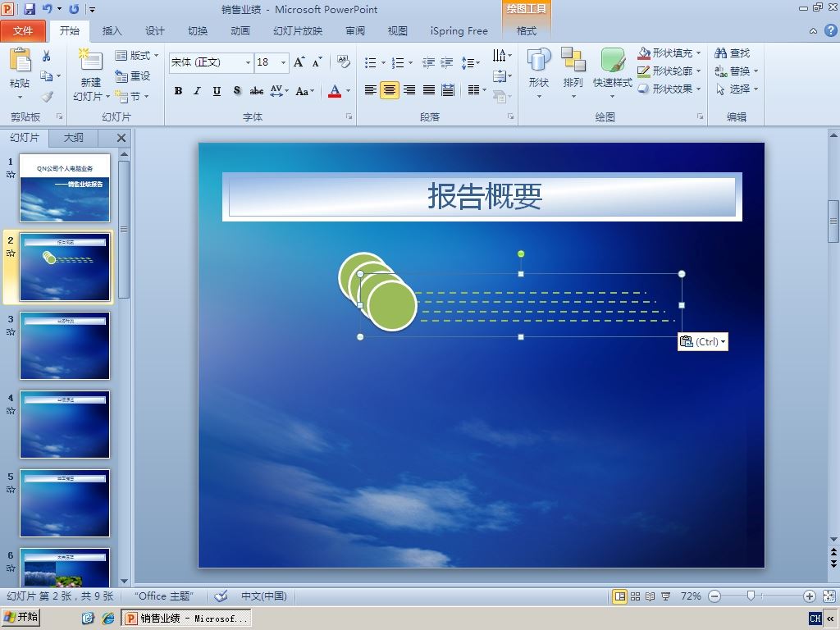This screenshot has height=630, width=840.
Task: Click Reset (重设) slide button
Action: [x=133, y=76]
